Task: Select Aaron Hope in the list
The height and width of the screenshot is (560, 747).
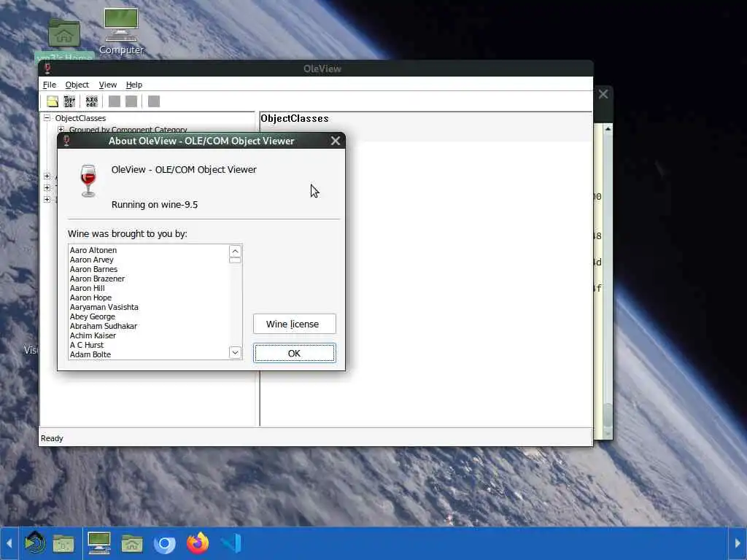Action: 90,297
